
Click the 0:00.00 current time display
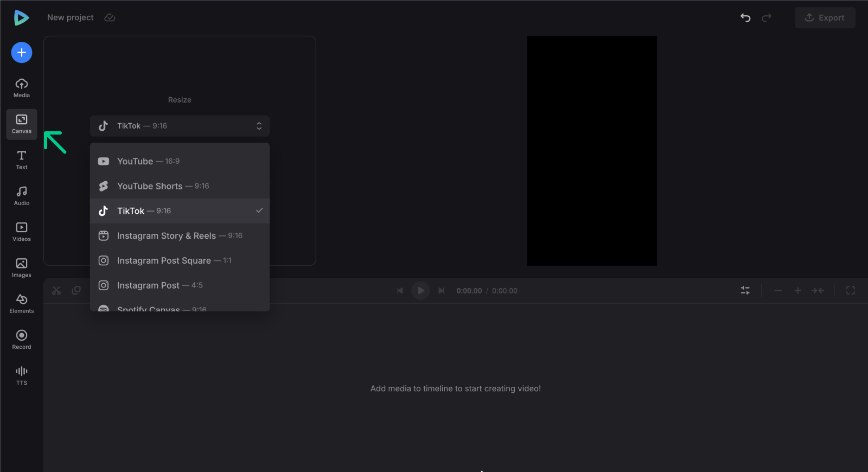(469, 291)
